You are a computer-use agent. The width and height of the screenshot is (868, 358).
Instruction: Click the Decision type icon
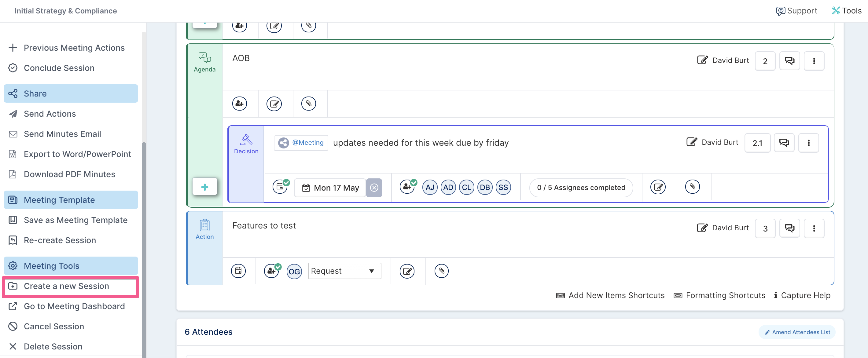coord(246,144)
